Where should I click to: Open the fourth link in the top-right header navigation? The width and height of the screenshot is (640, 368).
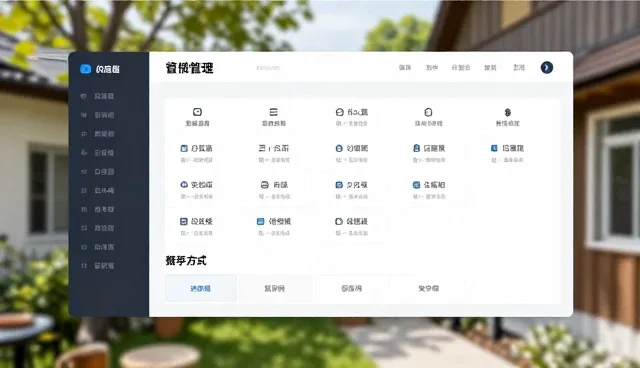[x=490, y=68]
